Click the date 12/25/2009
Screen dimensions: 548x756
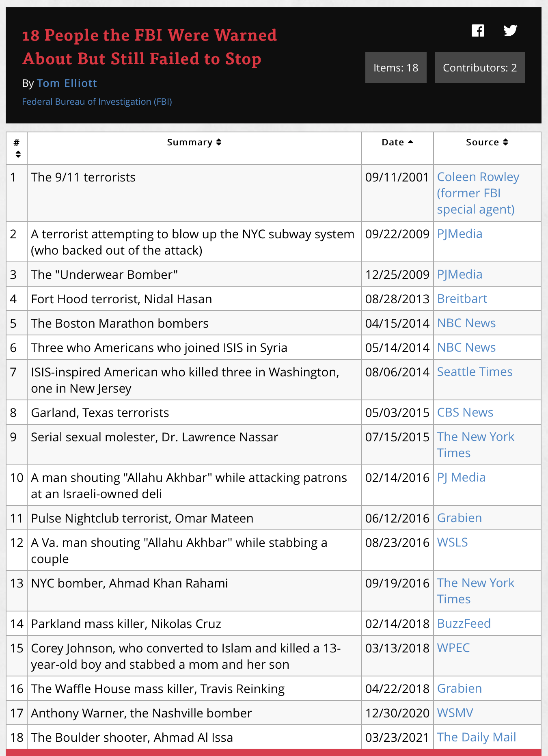coord(397,275)
